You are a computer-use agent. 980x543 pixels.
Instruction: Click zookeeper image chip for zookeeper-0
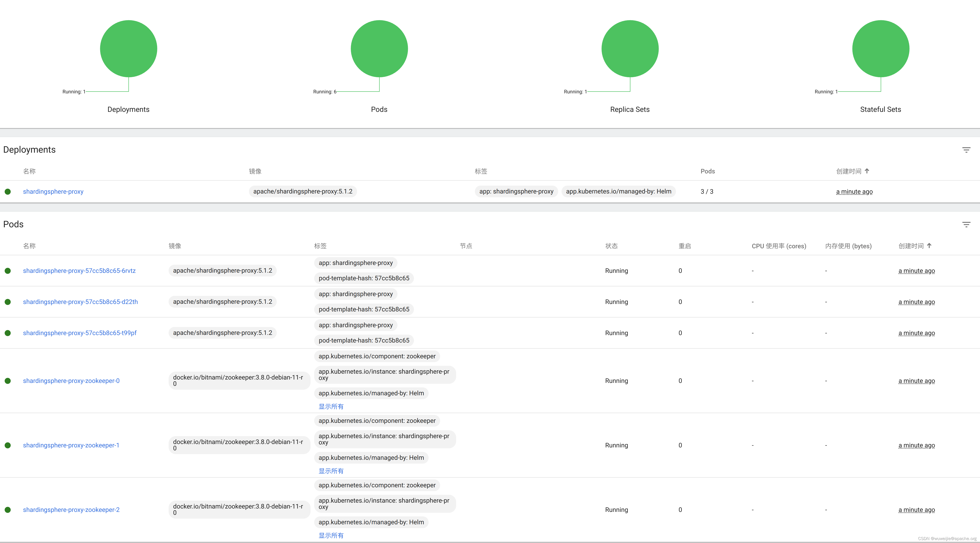tap(239, 381)
